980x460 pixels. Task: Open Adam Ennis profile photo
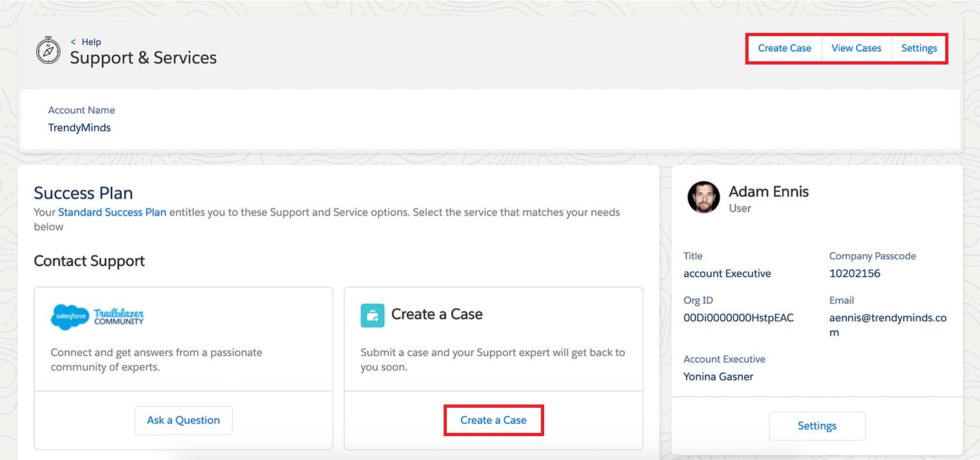[x=703, y=197]
